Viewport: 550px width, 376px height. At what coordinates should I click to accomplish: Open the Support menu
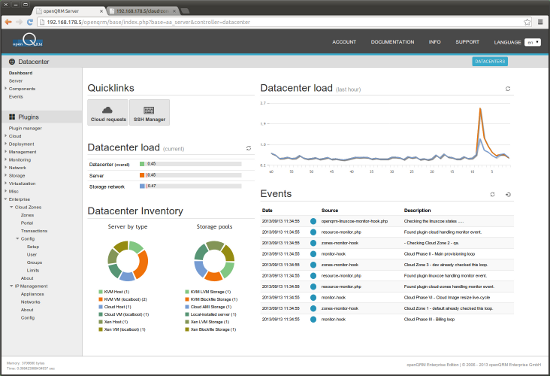(467, 42)
